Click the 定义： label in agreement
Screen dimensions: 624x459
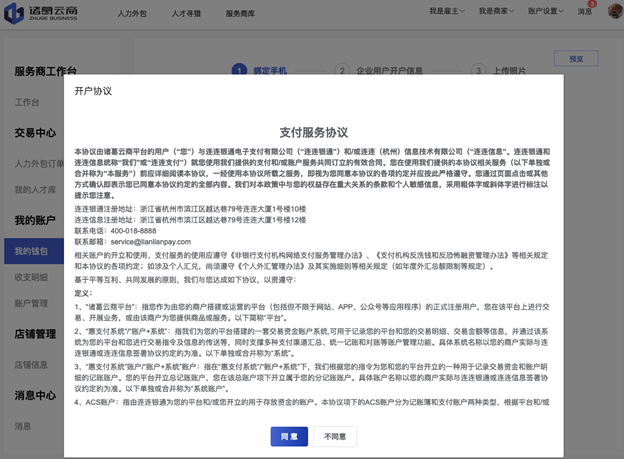[x=84, y=293]
